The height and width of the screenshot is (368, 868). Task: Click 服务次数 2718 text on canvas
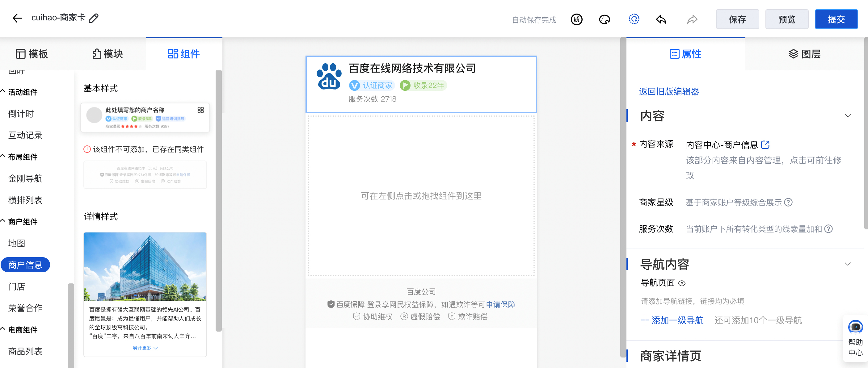[x=372, y=99]
